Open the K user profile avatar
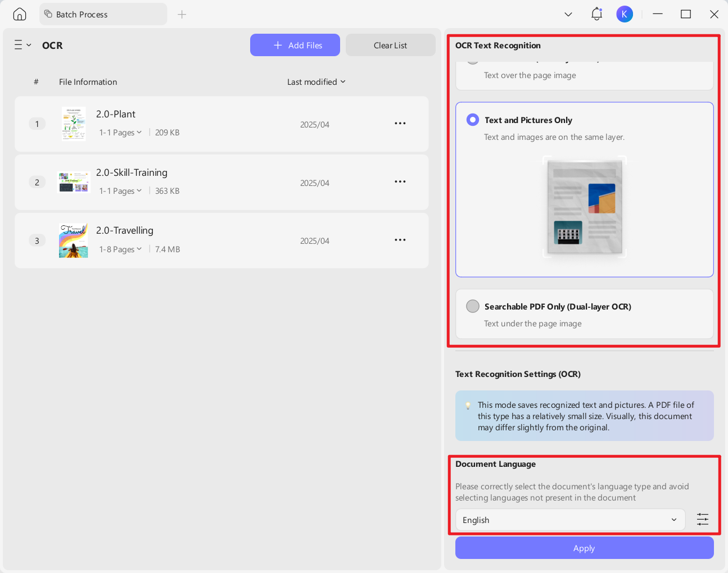This screenshot has height=573, width=728. click(x=625, y=14)
